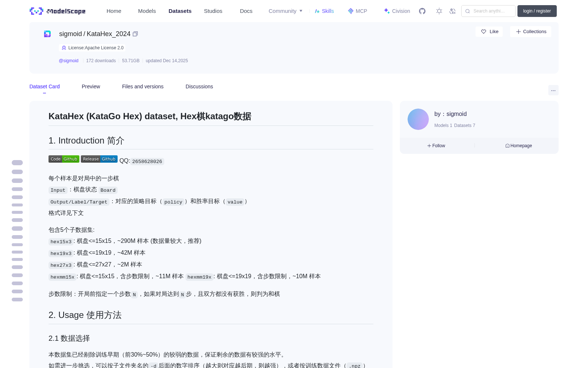This screenshot has width=588, height=368.
Task: Click the Output/Label/Target code label
Action: click(79, 202)
